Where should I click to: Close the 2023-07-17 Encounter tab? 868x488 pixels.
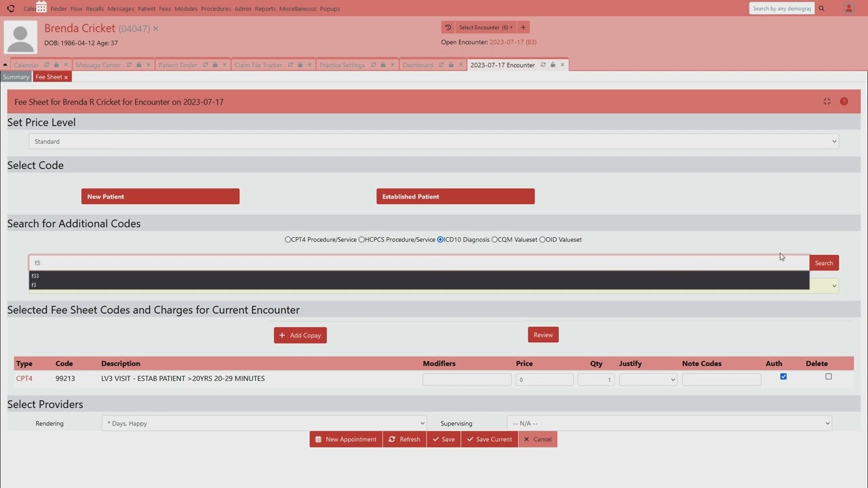click(562, 65)
